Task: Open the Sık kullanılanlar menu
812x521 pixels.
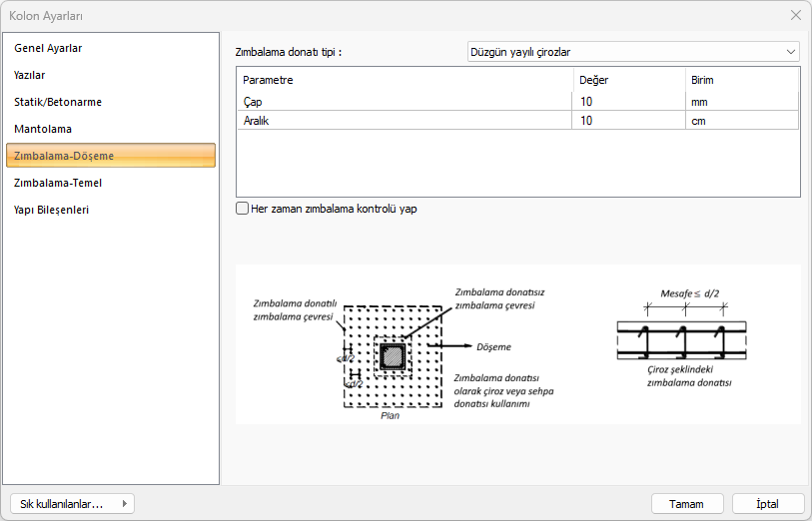Action: (x=71, y=504)
